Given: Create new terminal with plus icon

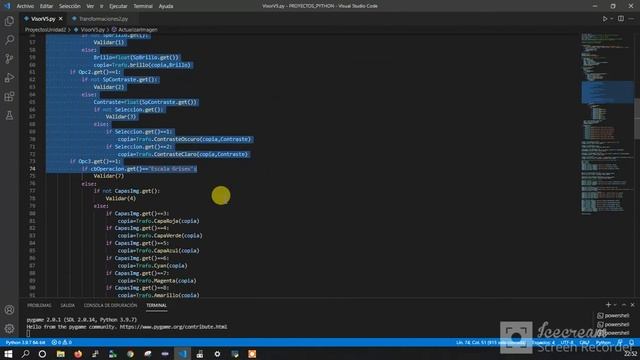Looking at the screenshot, I should point(608,305).
